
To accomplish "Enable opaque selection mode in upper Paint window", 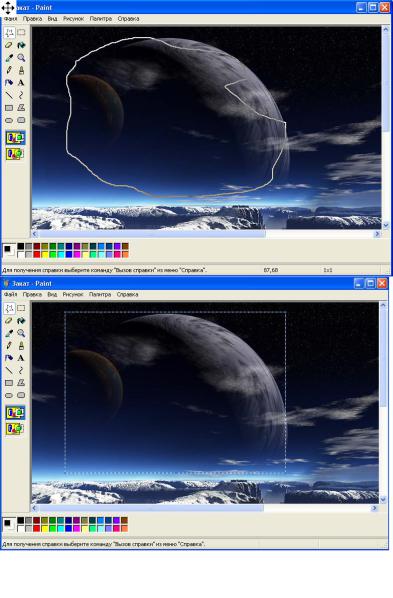I will tap(15, 138).
